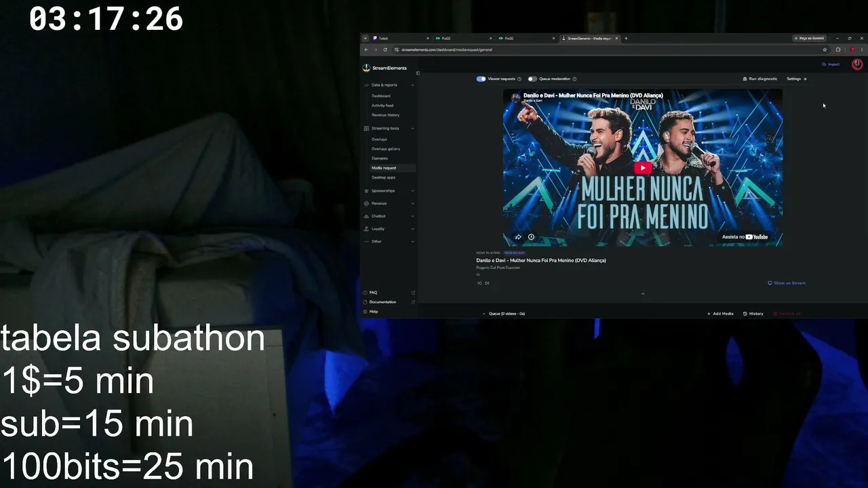
Task: Click Show on Stream
Action: coord(787,283)
